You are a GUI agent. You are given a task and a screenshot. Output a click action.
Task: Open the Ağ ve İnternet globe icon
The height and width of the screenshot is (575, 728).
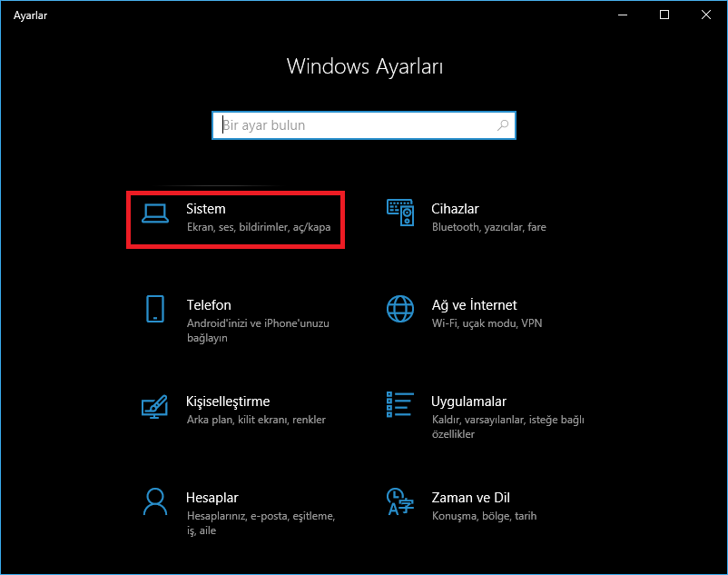[400, 309]
